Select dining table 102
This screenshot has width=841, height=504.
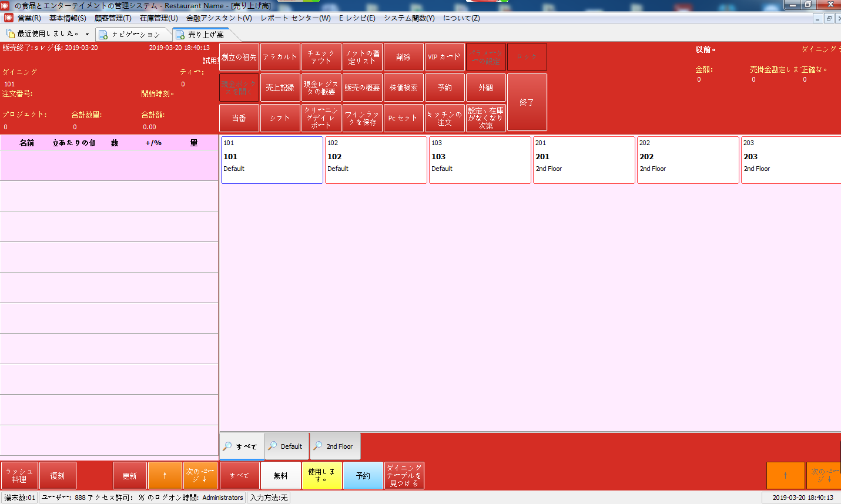[x=376, y=160]
